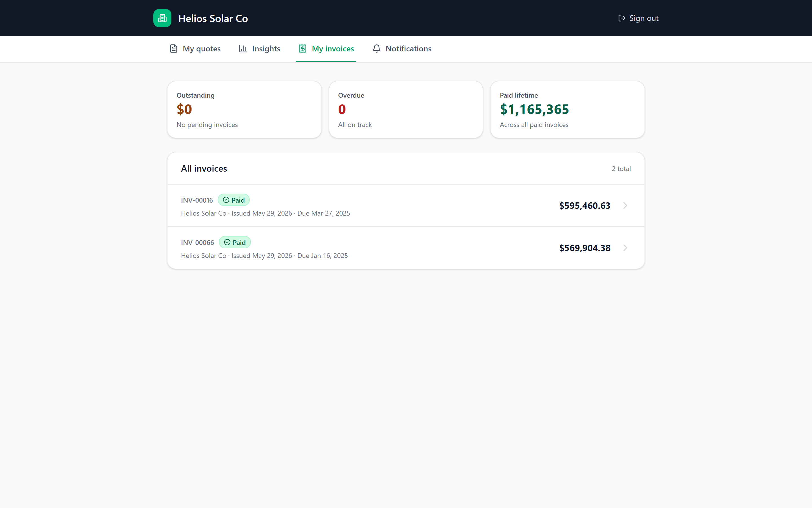Open INV-00066 using its chevron arrow
The width and height of the screenshot is (812, 508).
coord(625,248)
